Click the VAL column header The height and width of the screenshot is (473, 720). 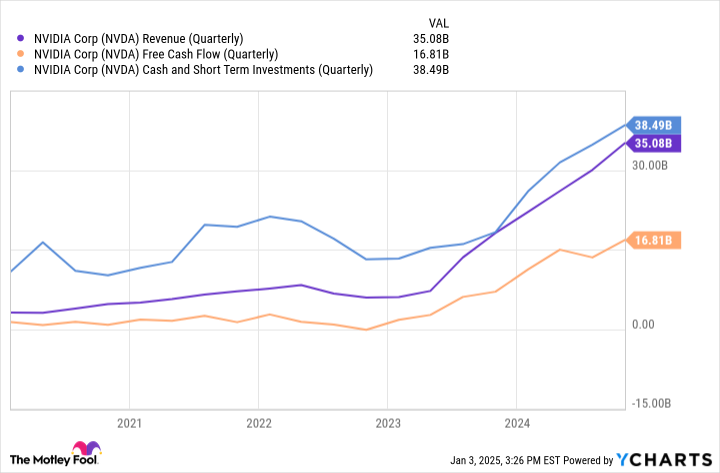(439, 23)
